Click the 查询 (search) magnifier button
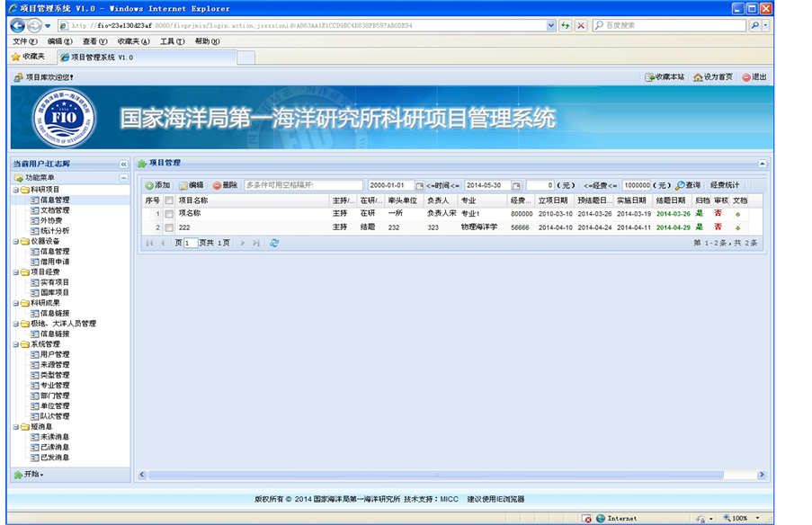The image size is (812, 525). (x=688, y=185)
